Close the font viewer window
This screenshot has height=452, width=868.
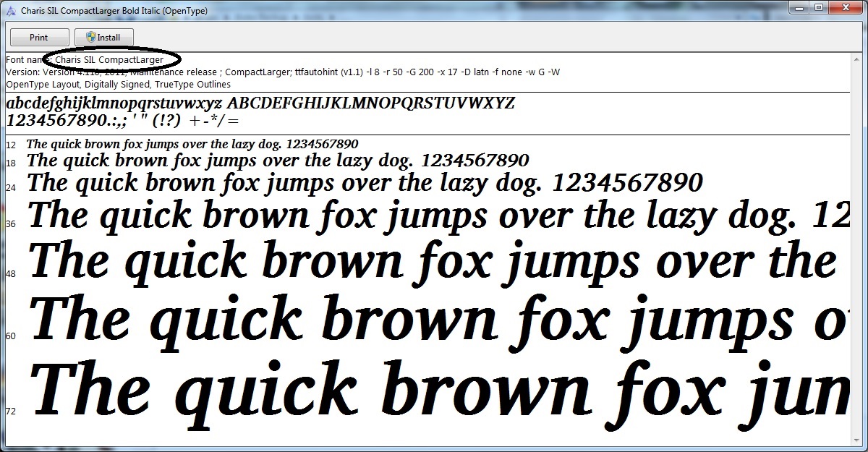[845, 8]
